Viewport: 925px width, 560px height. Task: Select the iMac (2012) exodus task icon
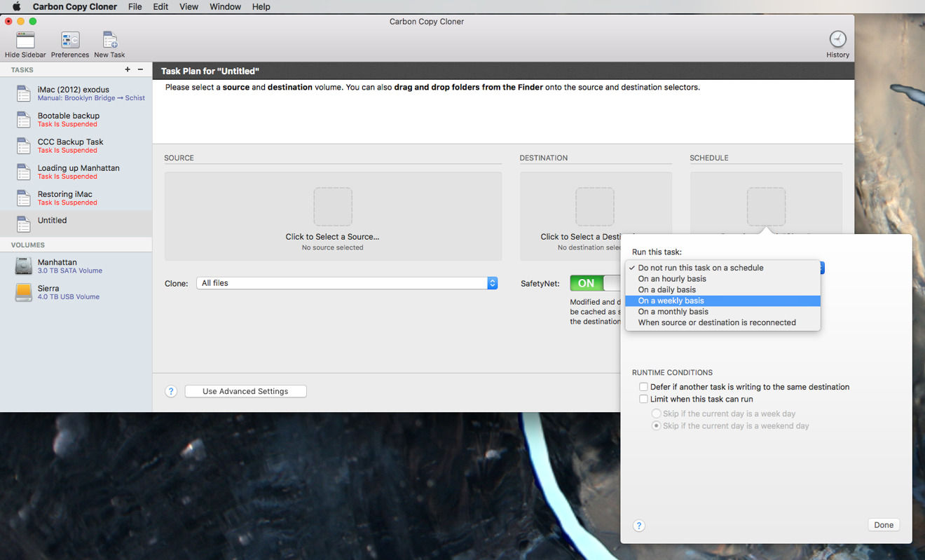click(x=24, y=94)
